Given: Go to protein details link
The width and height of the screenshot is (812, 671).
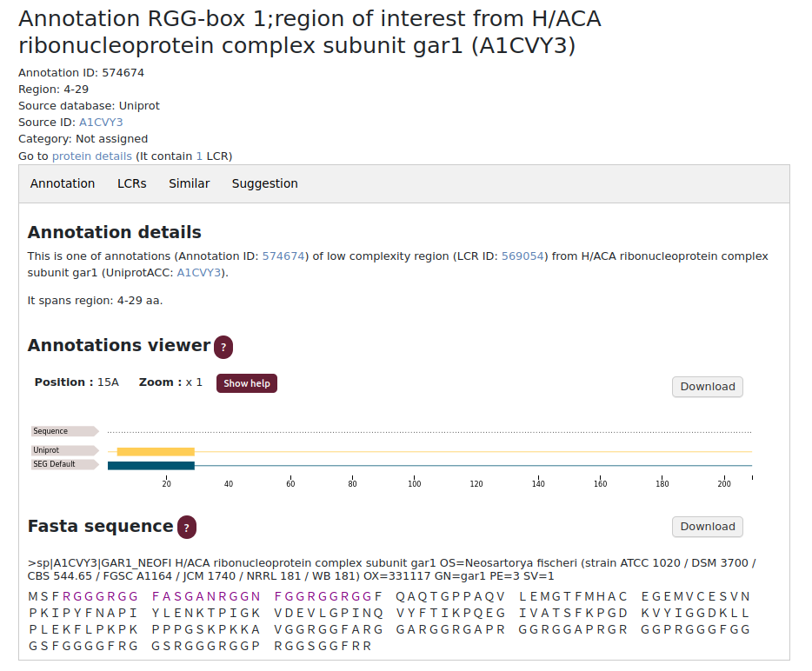Looking at the screenshot, I should pos(92,156).
